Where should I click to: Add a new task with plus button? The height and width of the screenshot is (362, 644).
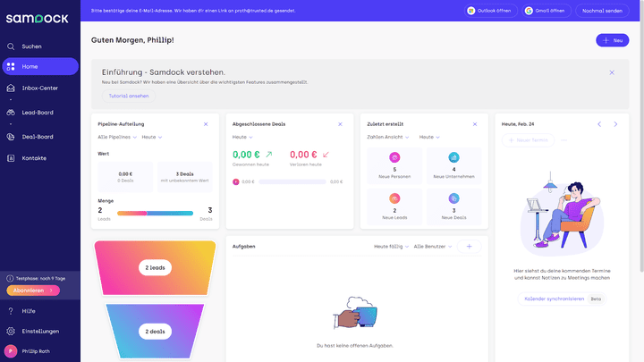(469, 247)
